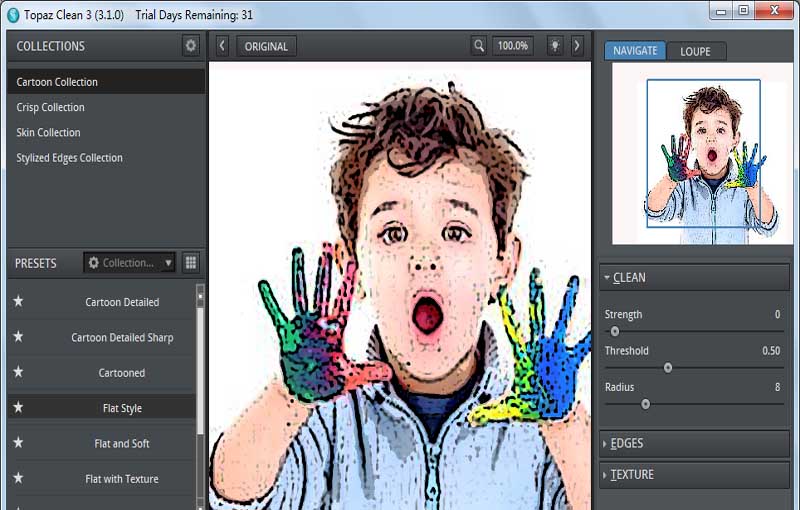The image size is (800, 510).
Task: Maximize the Topaz Clean window
Action: click(x=743, y=11)
